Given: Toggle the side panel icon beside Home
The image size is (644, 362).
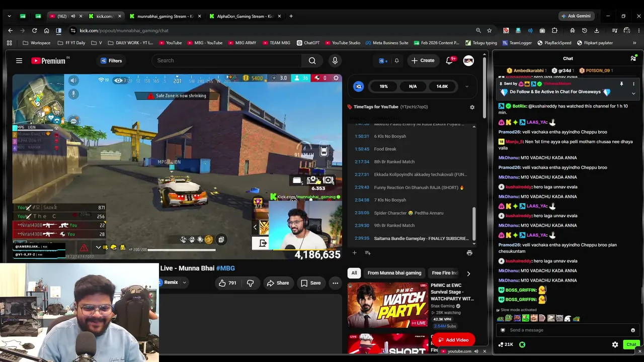Looking at the screenshot, I should (x=58, y=31).
